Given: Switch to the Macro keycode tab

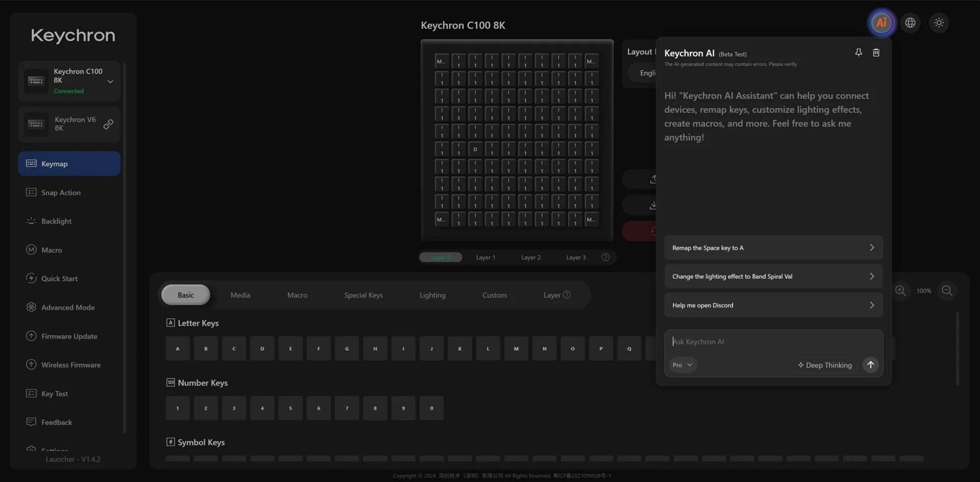Looking at the screenshot, I should tap(297, 295).
